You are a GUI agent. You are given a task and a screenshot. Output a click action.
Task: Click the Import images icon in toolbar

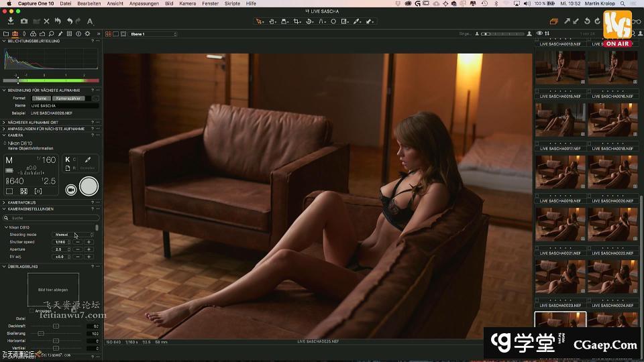point(10,21)
